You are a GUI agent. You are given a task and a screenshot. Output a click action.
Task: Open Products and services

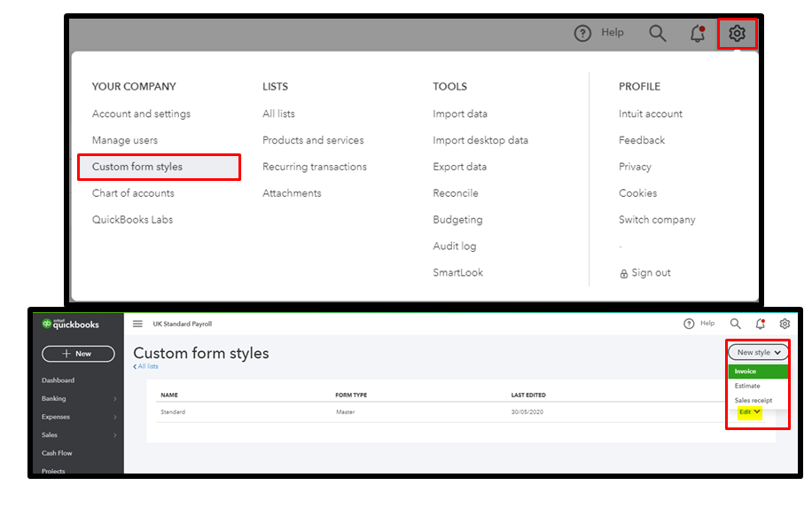pos(313,140)
